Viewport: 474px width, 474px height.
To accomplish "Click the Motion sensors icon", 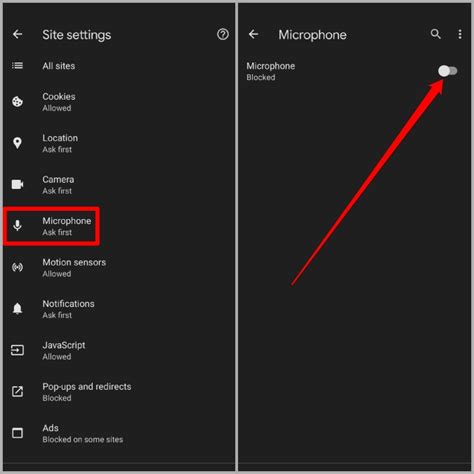I will tap(17, 267).
